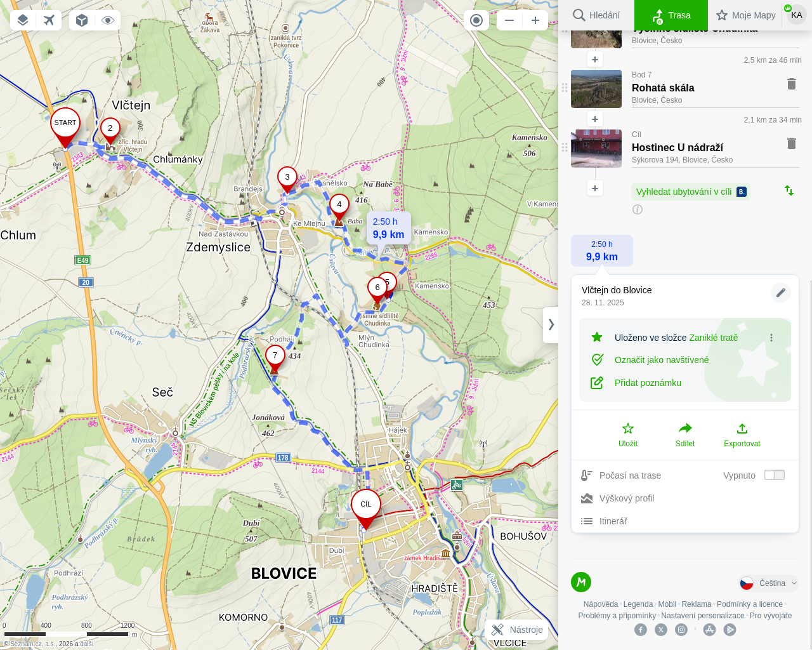The height and width of the screenshot is (650, 812).
Task: Zoom out the map
Action: click(509, 20)
